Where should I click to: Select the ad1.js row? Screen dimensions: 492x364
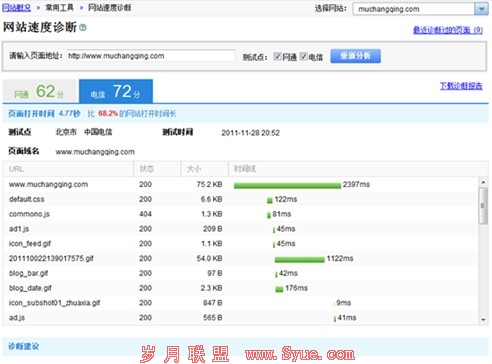[240, 229]
